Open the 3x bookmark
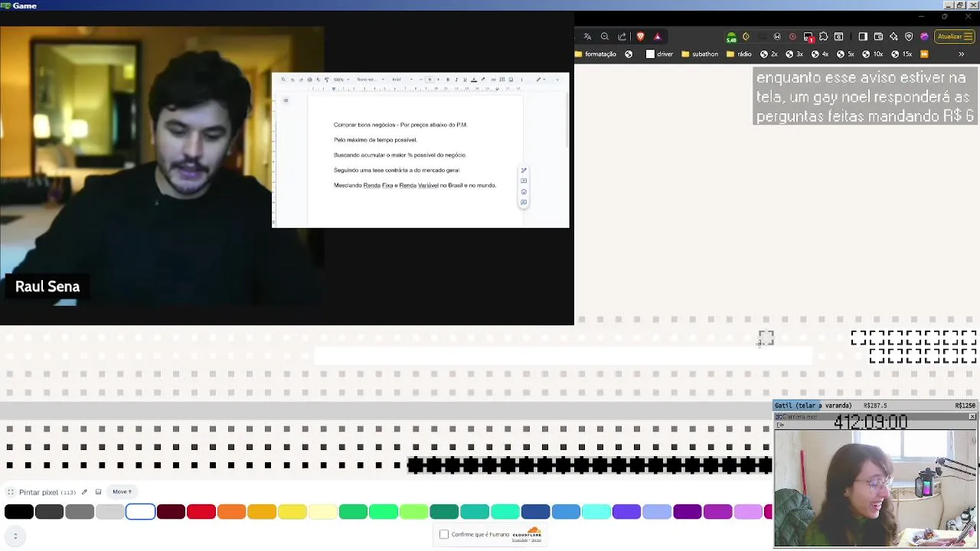 click(x=794, y=54)
